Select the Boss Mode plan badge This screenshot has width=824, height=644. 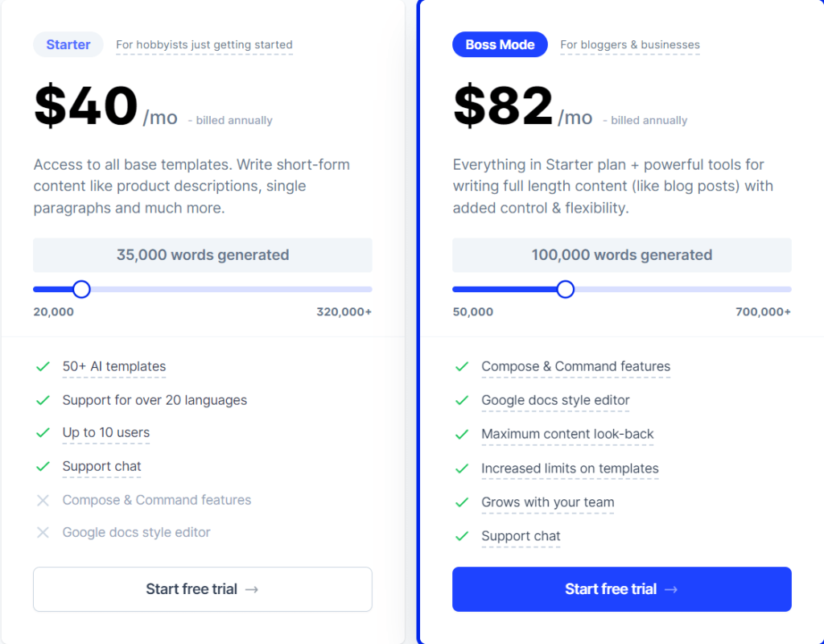(500, 45)
